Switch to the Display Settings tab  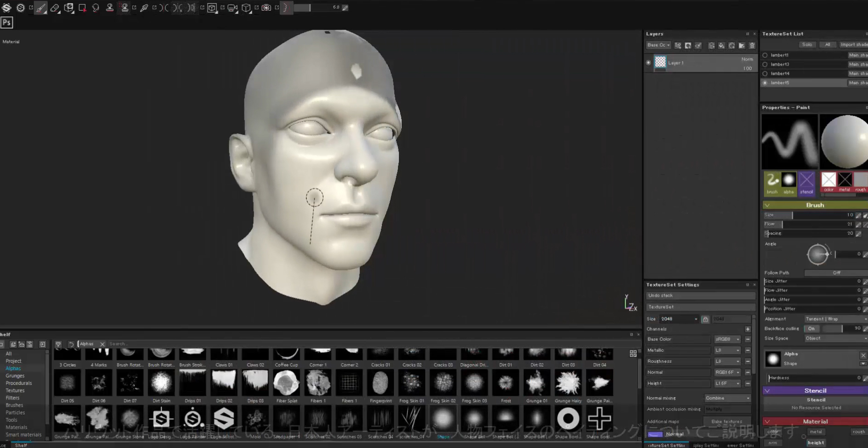point(705,445)
